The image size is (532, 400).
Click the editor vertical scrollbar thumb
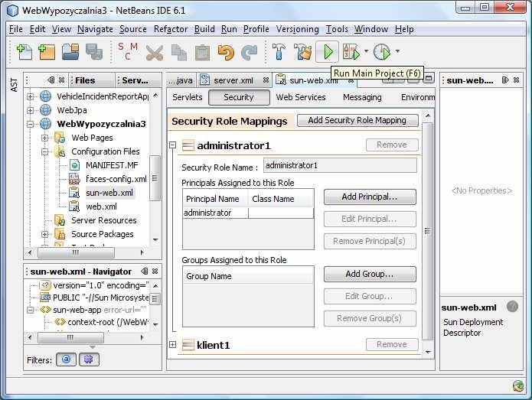[x=427, y=231]
